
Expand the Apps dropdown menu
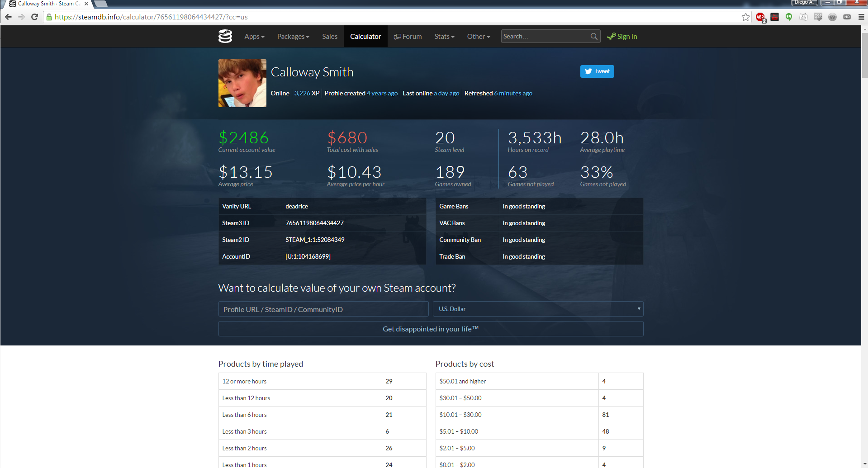(254, 37)
